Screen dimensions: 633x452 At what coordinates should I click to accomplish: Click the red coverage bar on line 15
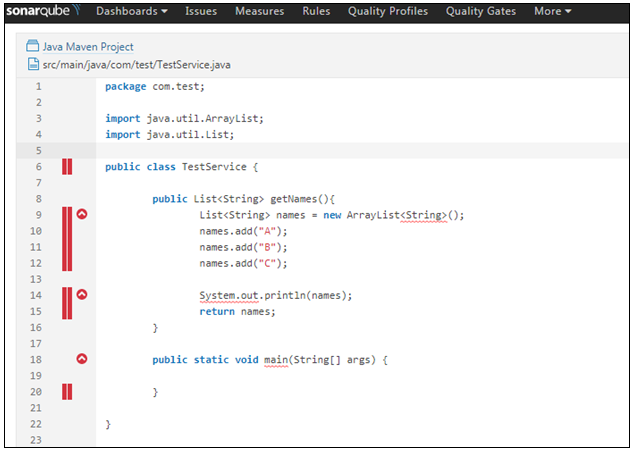click(67, 312)
